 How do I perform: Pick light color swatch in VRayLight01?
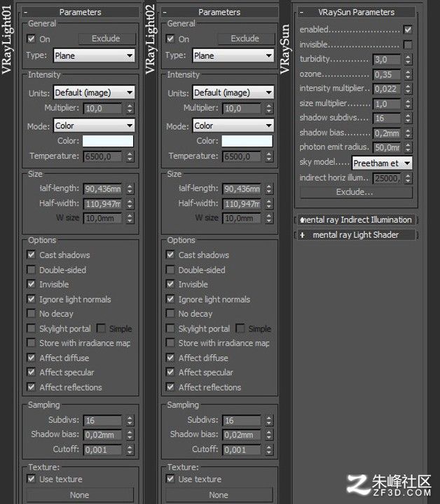click(x=108, y=141)
